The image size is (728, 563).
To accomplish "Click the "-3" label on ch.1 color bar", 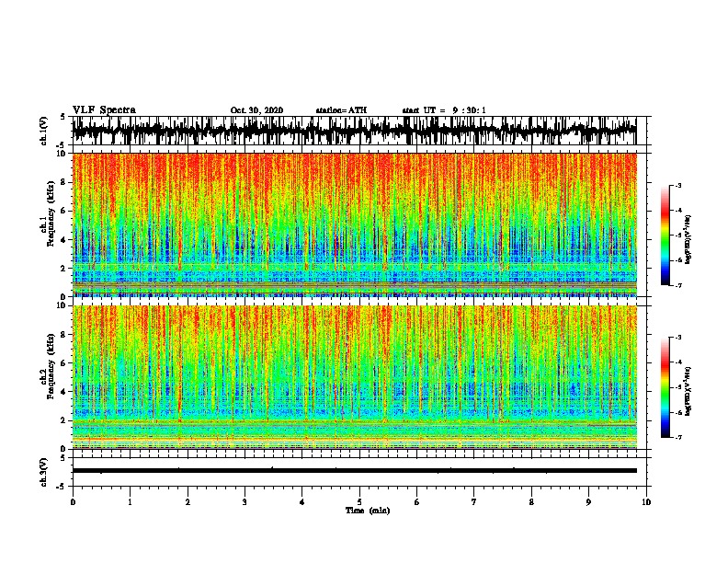I will pos(677,185).
